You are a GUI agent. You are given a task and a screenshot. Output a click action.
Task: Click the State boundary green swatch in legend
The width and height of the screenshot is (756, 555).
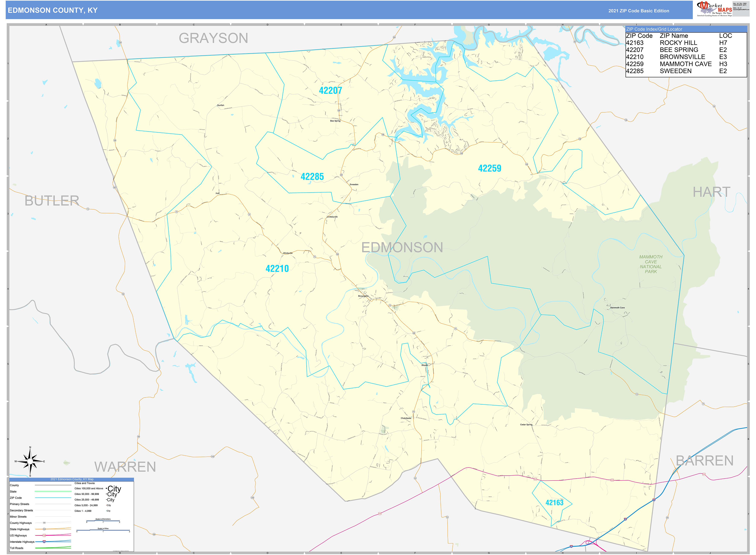pos(53,492)
